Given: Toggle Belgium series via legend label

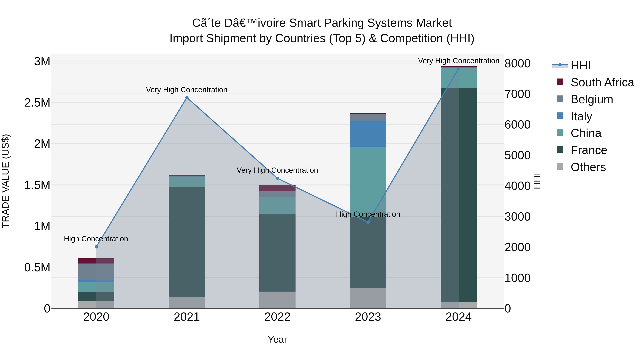Looking at the screenshot, I should (592, 99).
